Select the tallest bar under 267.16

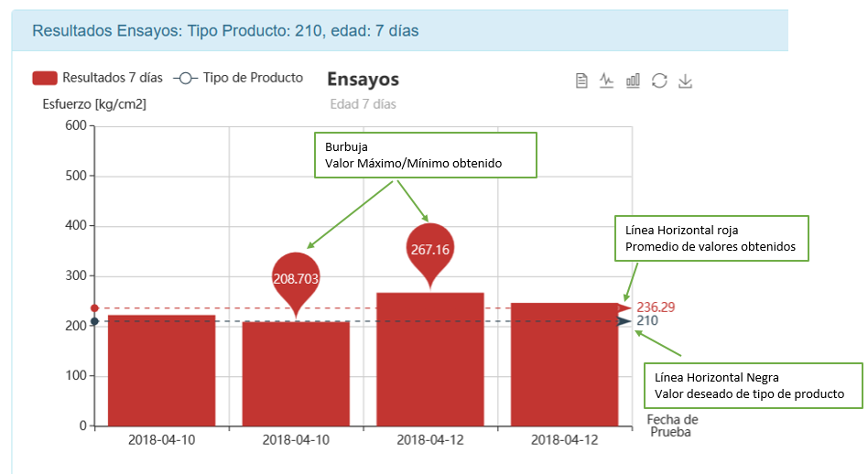tap(430, 360)
